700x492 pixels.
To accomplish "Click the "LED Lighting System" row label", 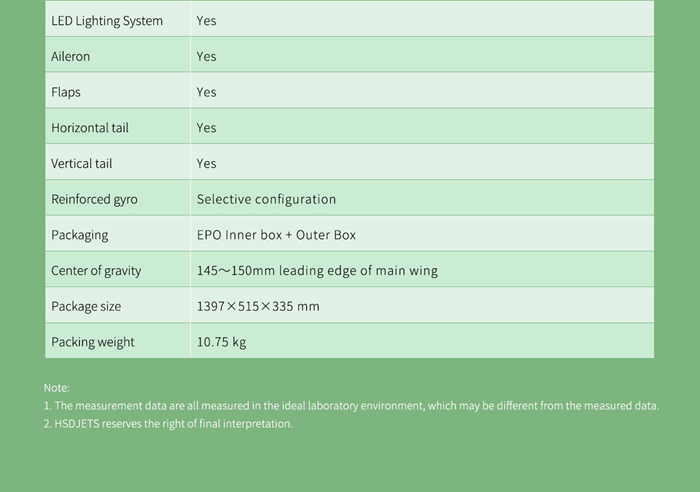I will [x=107, y=21].
